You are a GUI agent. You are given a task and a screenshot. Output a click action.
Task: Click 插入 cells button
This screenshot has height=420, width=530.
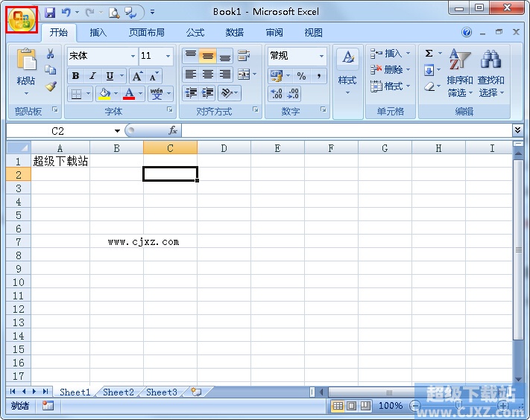(x=390, y=54)
